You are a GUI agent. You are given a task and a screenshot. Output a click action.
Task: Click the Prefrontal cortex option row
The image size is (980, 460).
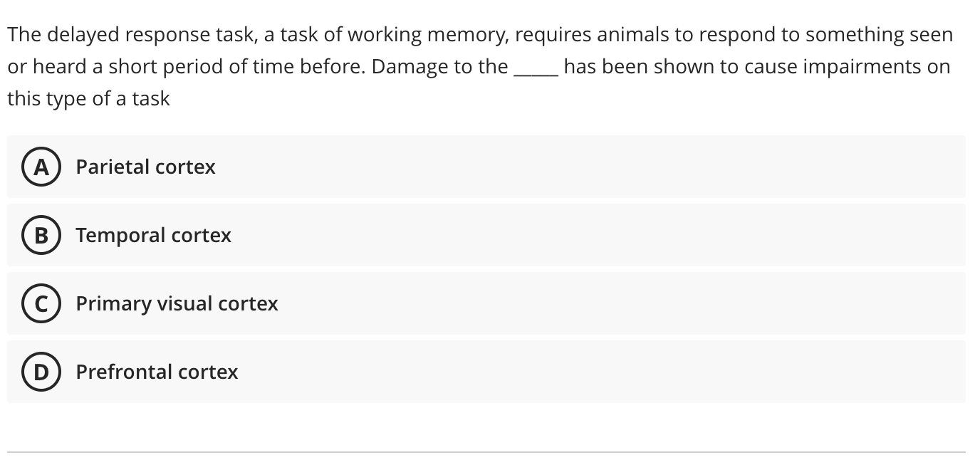(427, 372)
